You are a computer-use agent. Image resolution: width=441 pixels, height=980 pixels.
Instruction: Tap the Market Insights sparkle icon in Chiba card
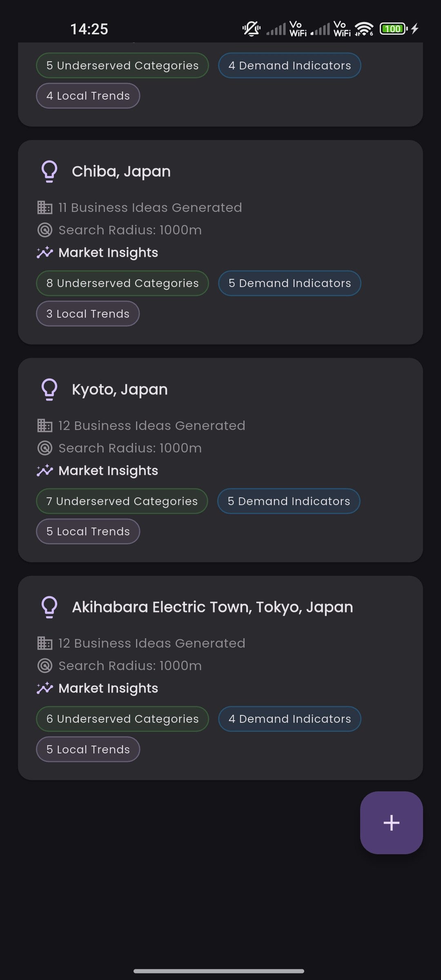point(45,252)
